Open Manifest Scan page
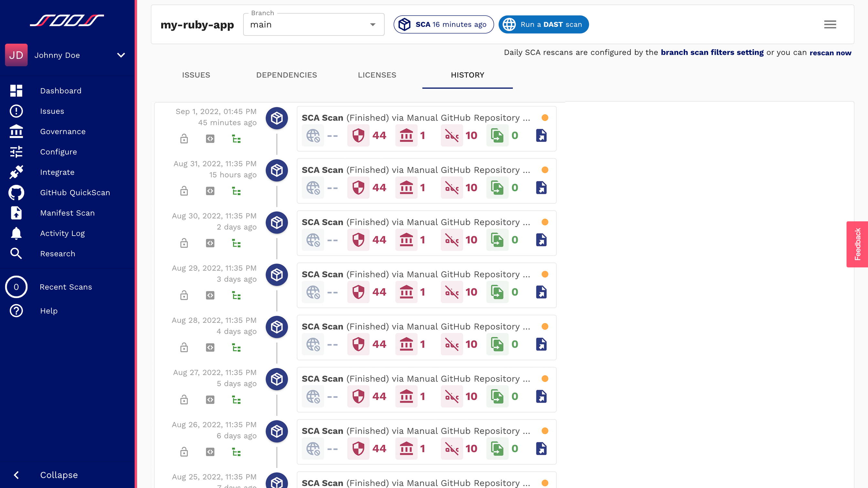Screen dimensions: 868x488 [68, 213]
